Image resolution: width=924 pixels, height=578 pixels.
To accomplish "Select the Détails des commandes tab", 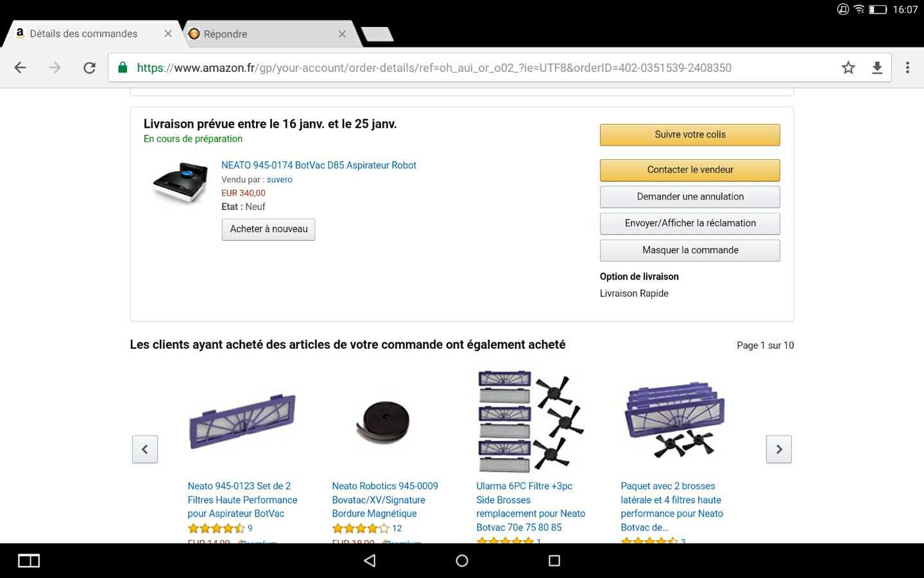I will coord(83,34).
